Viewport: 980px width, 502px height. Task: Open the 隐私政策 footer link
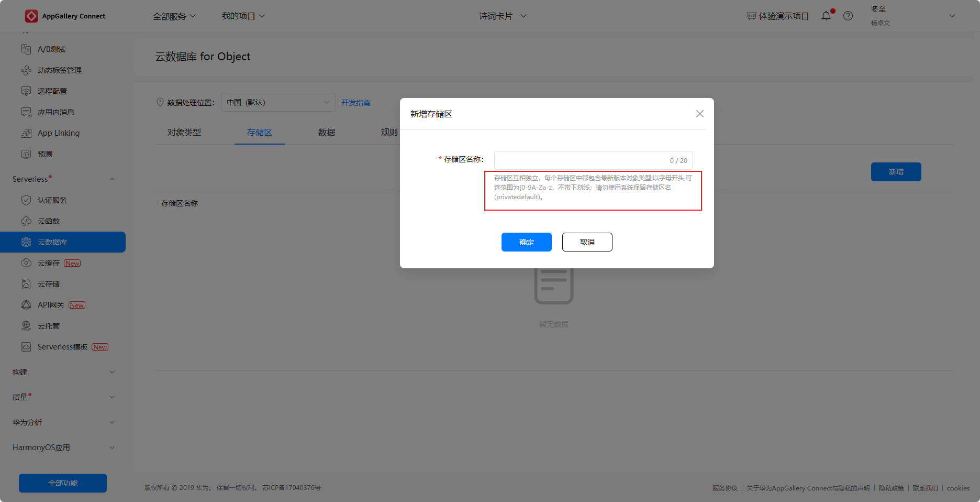point(892,488)
